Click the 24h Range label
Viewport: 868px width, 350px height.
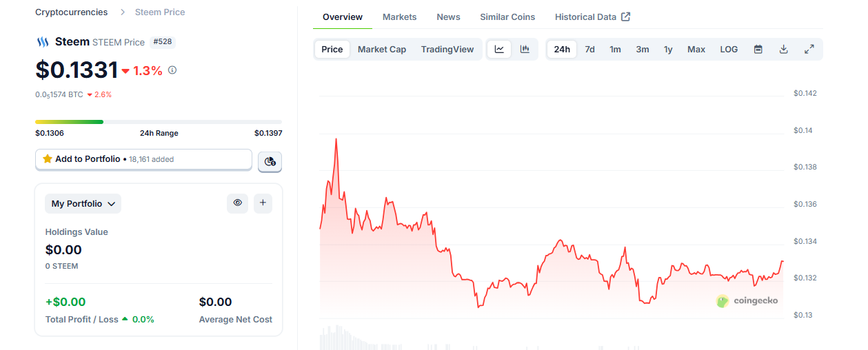tap(159, 133)
